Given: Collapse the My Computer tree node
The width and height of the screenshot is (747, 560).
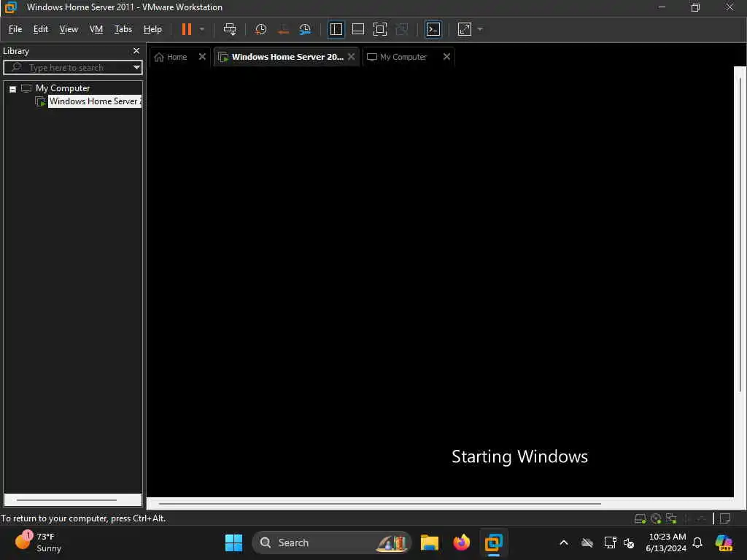Looking at the screenshot, I should click(x=13, y=89).
